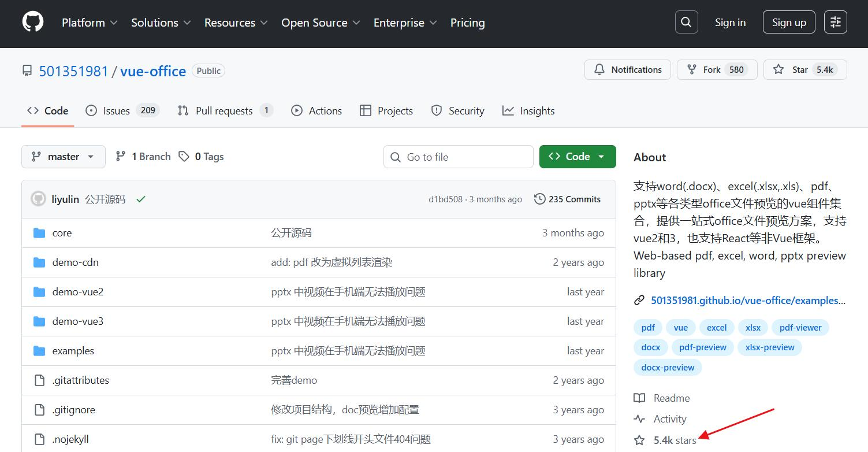
Task: Open the demo-vue2 folder
Action: (78, 292)
